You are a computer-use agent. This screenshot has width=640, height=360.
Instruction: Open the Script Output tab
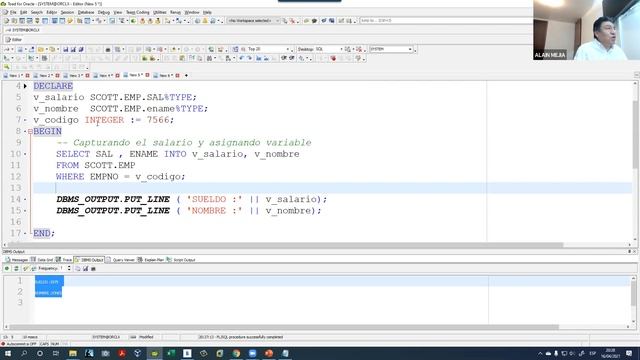[x=181, y=260]
